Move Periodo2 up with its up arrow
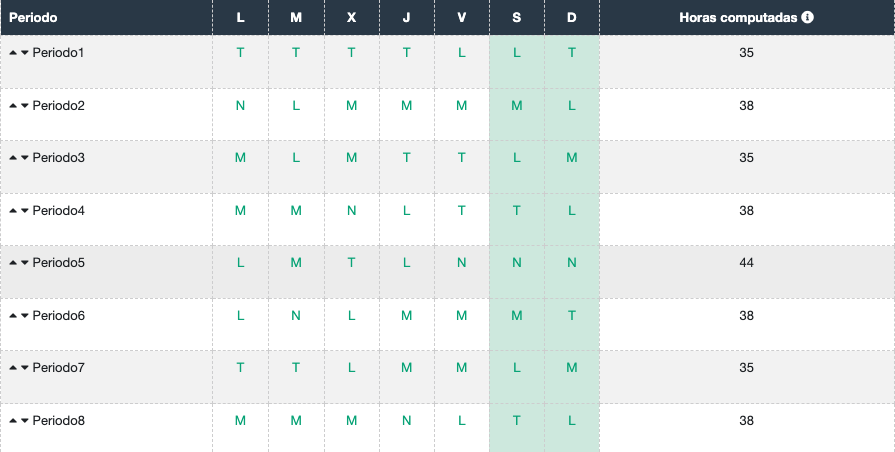Screen dimensions: 895x452 tap(13, 105)
